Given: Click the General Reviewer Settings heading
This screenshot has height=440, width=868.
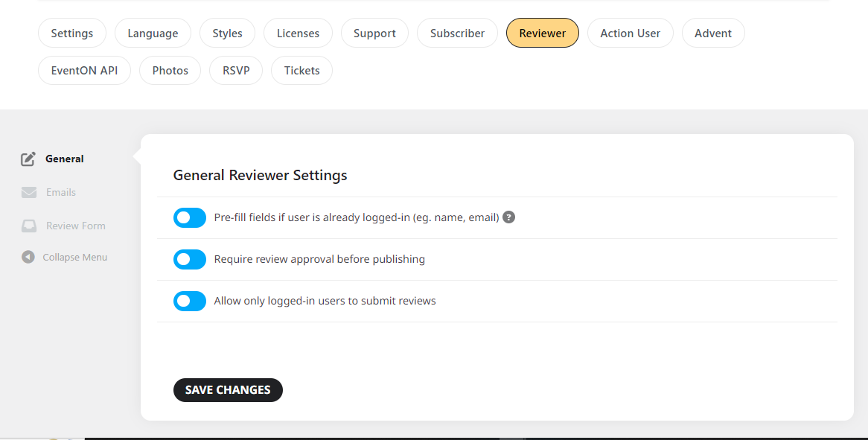Looking at the screenshot, I should point(261,175).
